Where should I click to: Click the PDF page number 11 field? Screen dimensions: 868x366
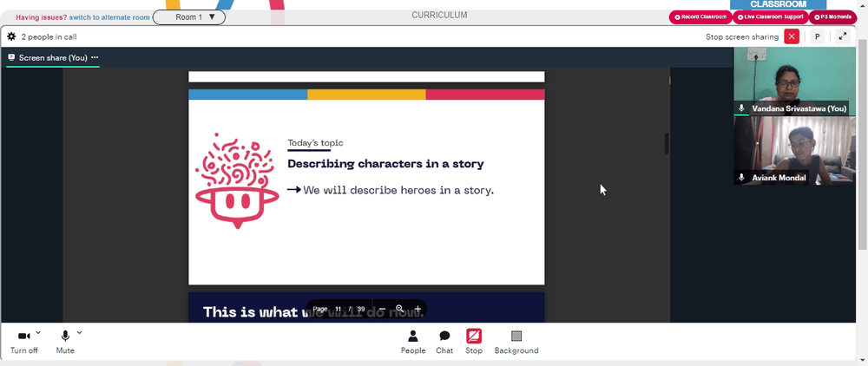tap(339, 309)
